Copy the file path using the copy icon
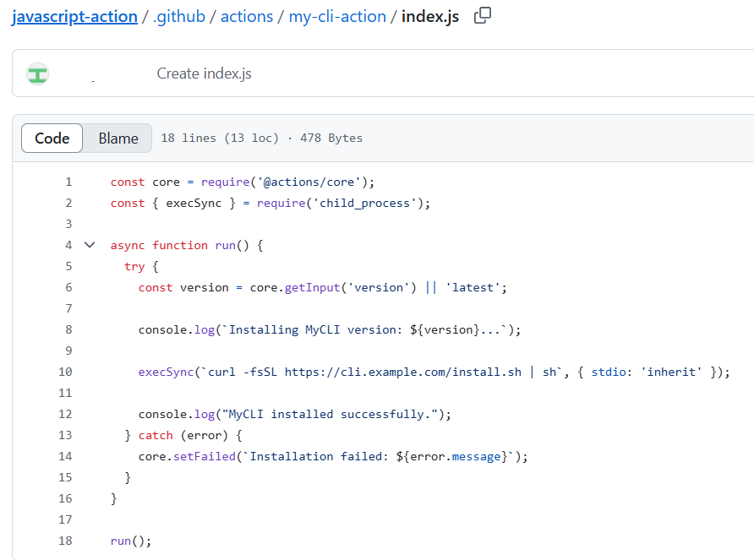The image size is (754, 560). 482,16
